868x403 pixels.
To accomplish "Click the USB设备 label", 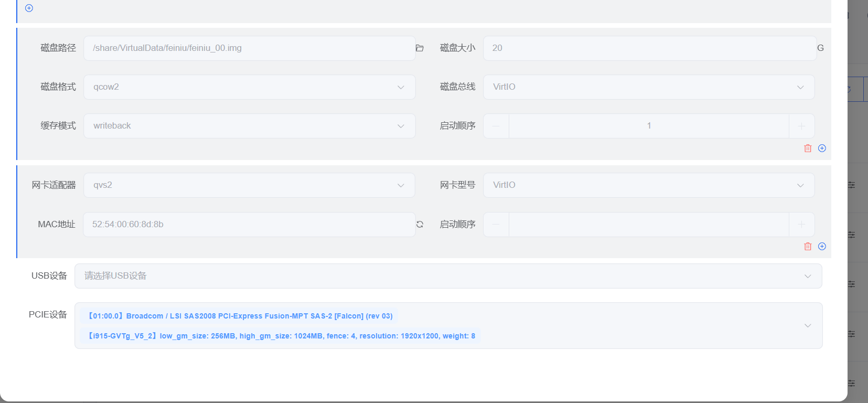I will [49, 276].
